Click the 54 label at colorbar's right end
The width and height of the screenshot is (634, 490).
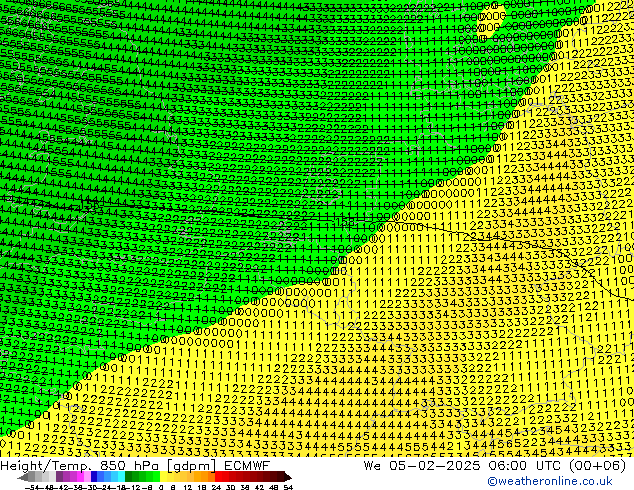288,487
